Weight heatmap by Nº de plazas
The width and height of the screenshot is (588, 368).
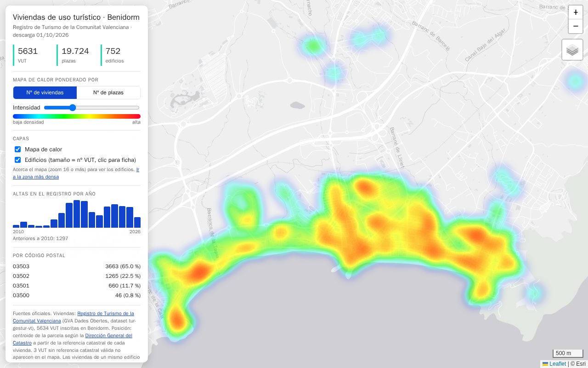coord(108,92)
